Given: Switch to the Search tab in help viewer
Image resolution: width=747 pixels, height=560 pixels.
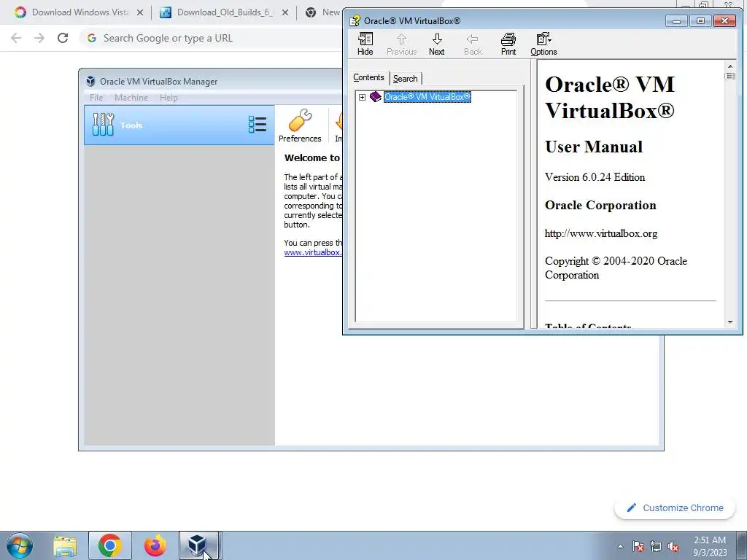Looking at the screenshot, I should point(406,79).
